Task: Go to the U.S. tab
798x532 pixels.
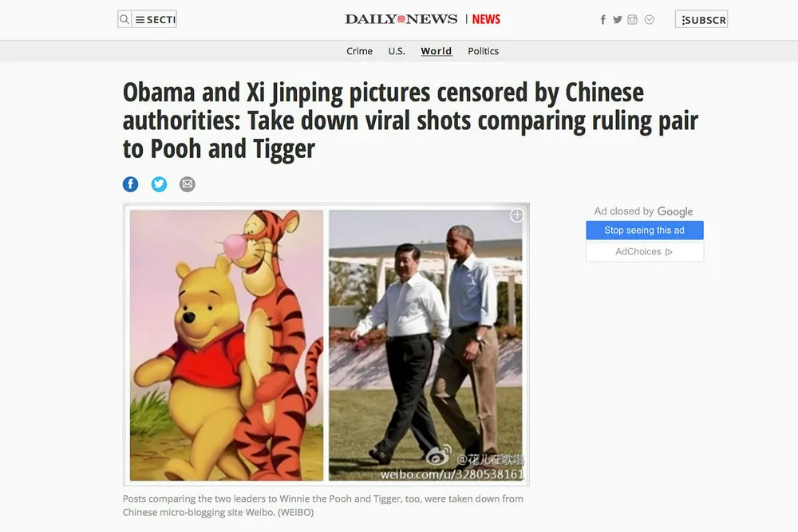Action: (397, 51)
